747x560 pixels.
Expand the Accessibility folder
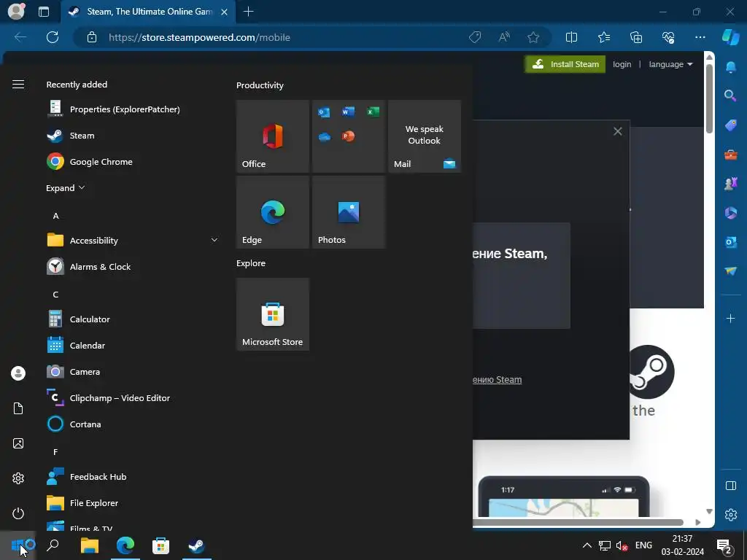pos(133,241)
